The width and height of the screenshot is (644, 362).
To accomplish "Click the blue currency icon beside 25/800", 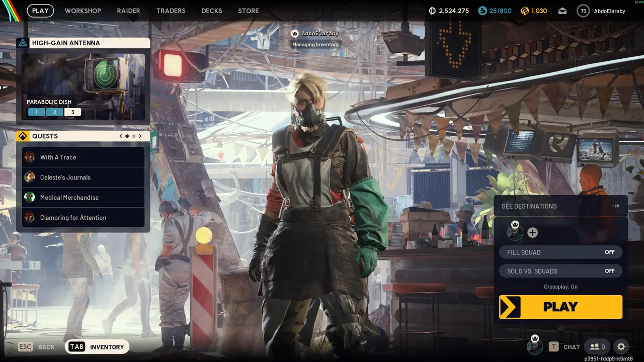I will (482, 11).
